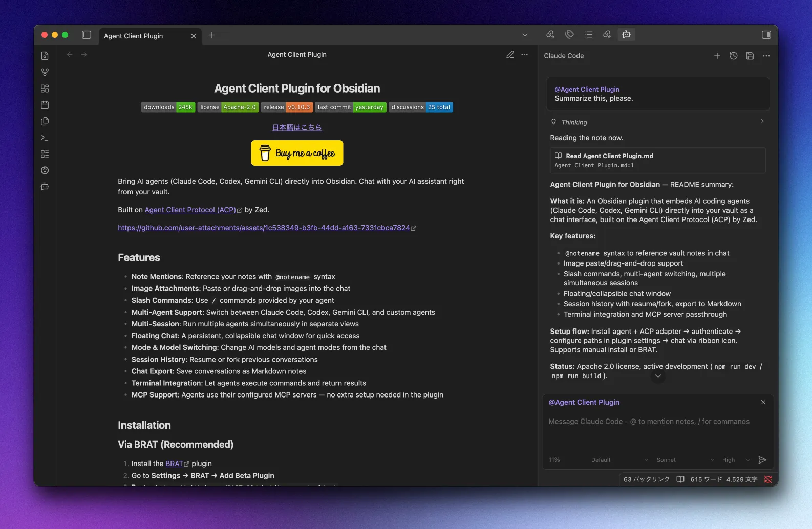Click @Agent Client Plugin mention in user message
The image size is (812, 529).
587,89
